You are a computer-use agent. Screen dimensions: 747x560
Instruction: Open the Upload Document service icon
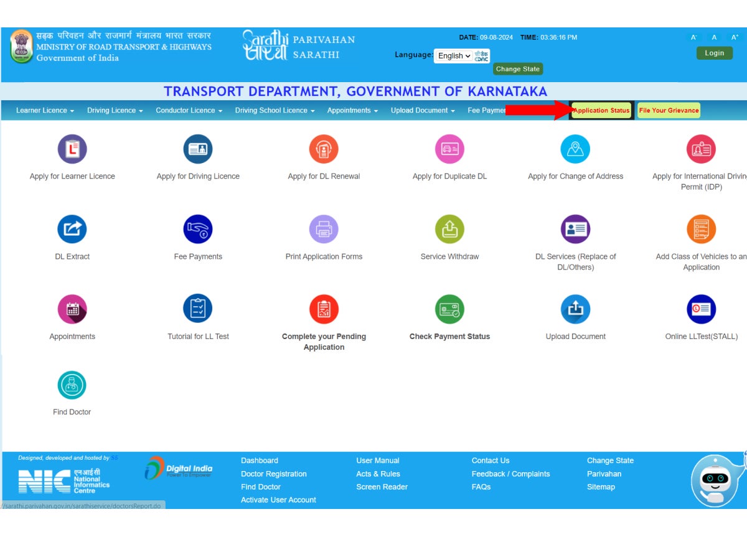click(575, 308)
